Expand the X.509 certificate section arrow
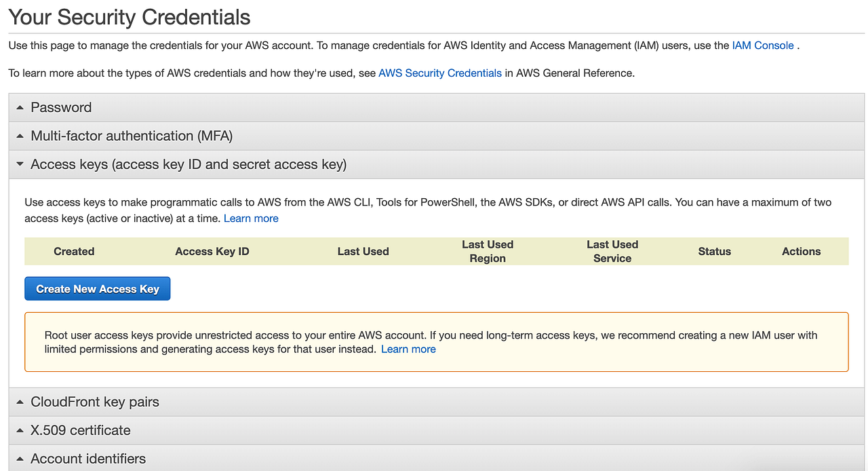Image resolution: width=868 pixels, height=471 pixels. (20, 431)
